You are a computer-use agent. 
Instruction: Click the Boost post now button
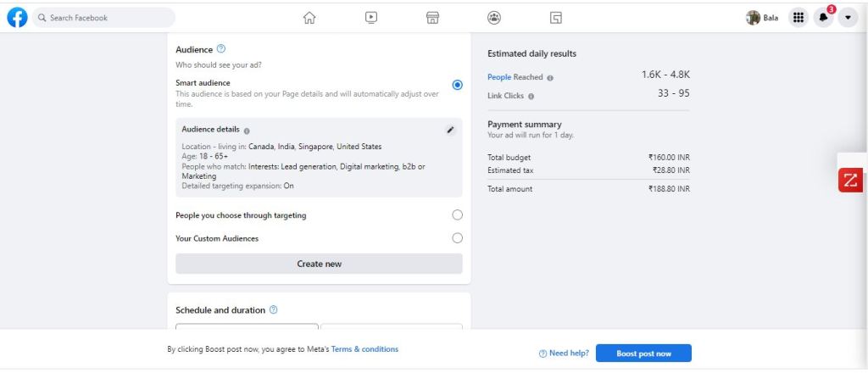pyautogui.click(x=643, y=353)
